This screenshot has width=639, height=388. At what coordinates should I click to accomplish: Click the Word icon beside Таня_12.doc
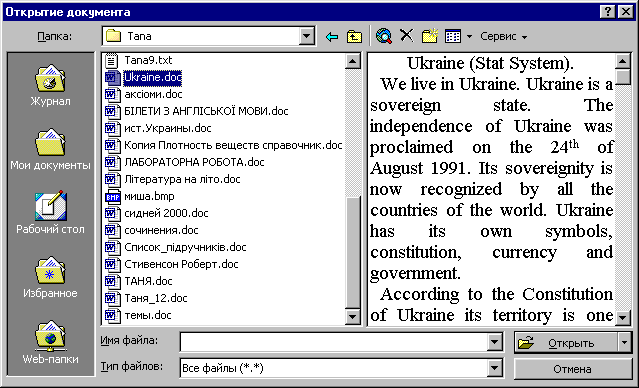click(112, 299)
